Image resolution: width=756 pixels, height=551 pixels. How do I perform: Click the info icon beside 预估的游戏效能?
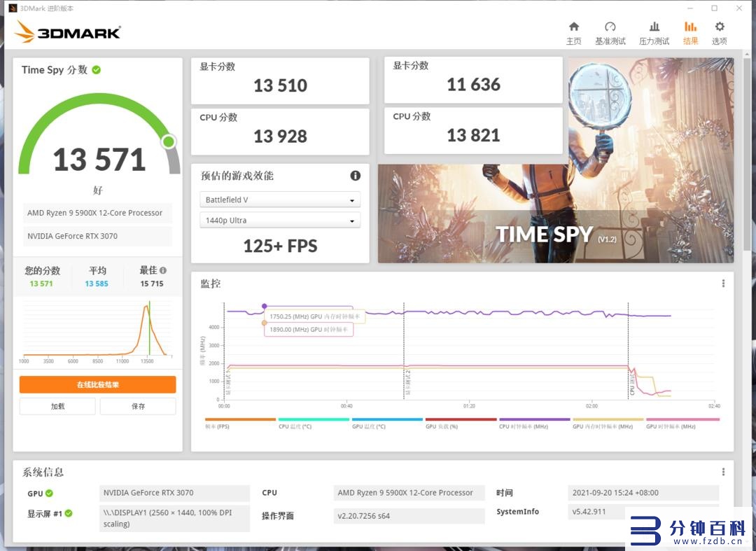click(356, 176)
